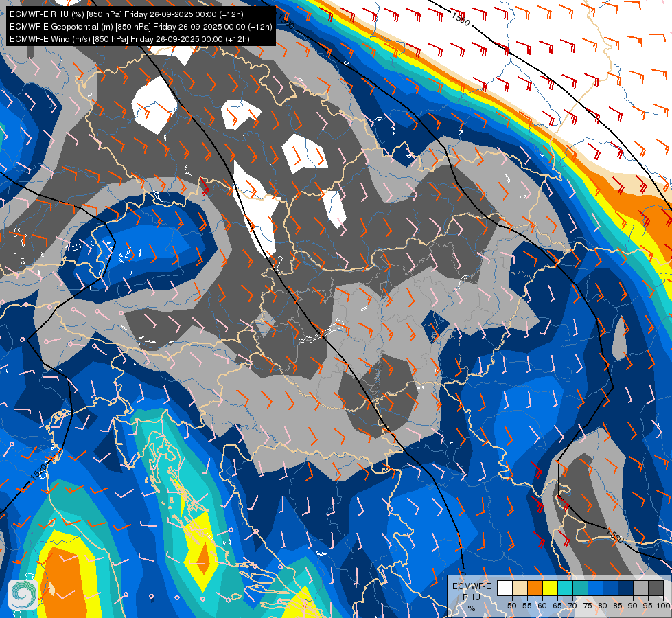
Task: Click the cyan legend swatch for 65-70%
Action: coord(566,588)
